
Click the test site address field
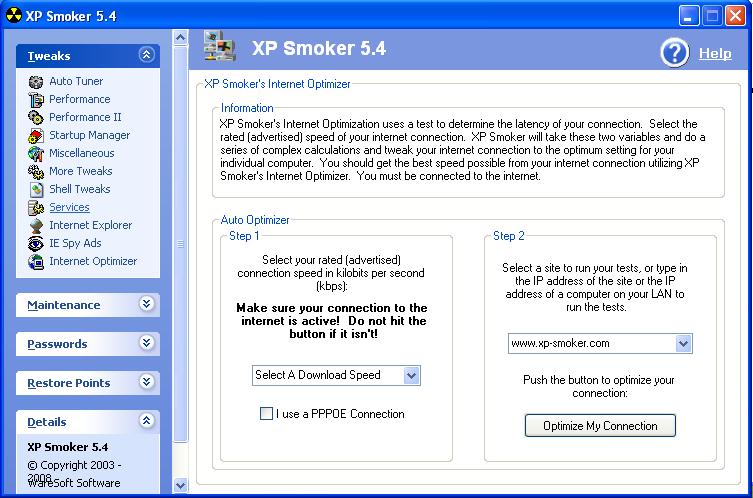point(592,343)
